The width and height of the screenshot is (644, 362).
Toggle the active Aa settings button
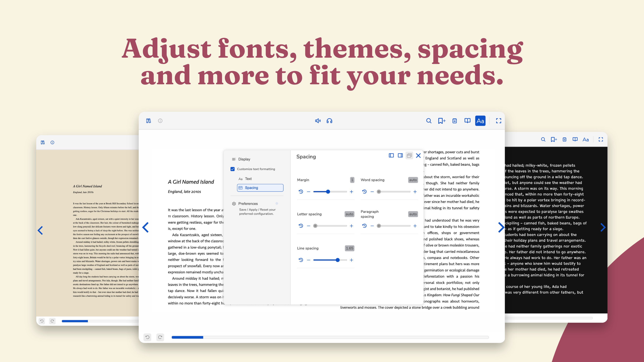(x=480, y=121)
